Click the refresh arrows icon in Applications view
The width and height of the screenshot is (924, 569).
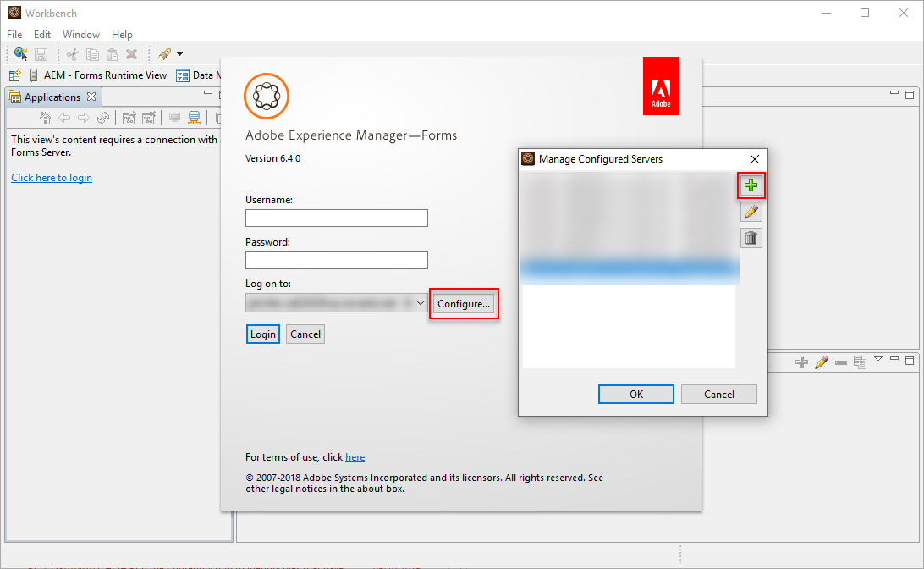pyautogui.click(x=103, y=118)
